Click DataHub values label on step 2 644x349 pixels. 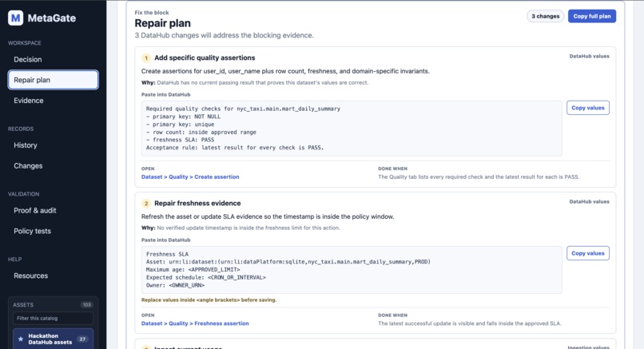tap(589, 201)
